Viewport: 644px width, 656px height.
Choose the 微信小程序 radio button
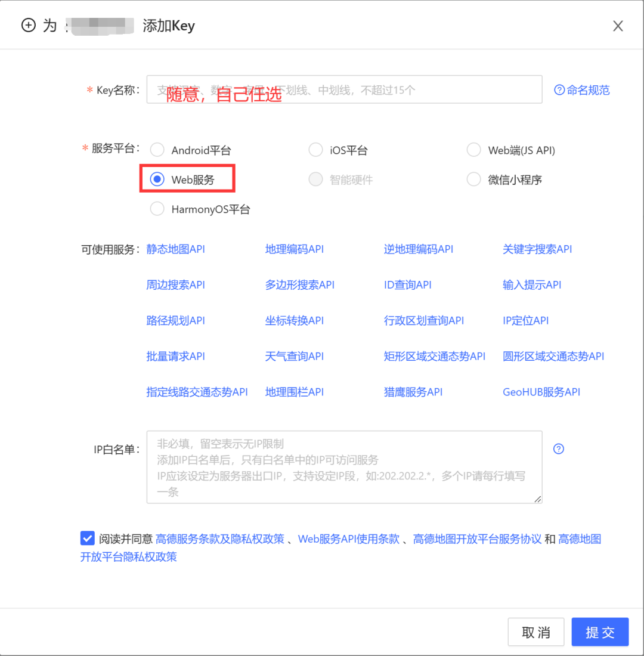[x=473, y=180]
